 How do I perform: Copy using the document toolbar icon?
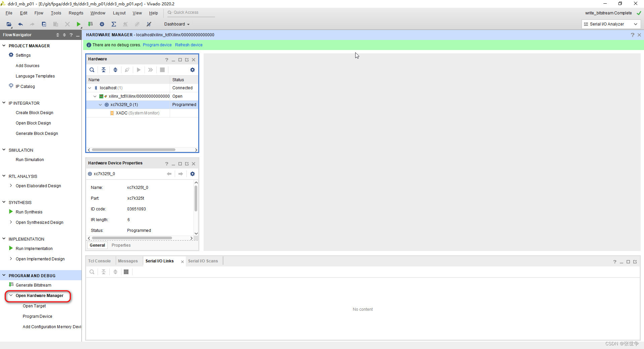(44, 24)
